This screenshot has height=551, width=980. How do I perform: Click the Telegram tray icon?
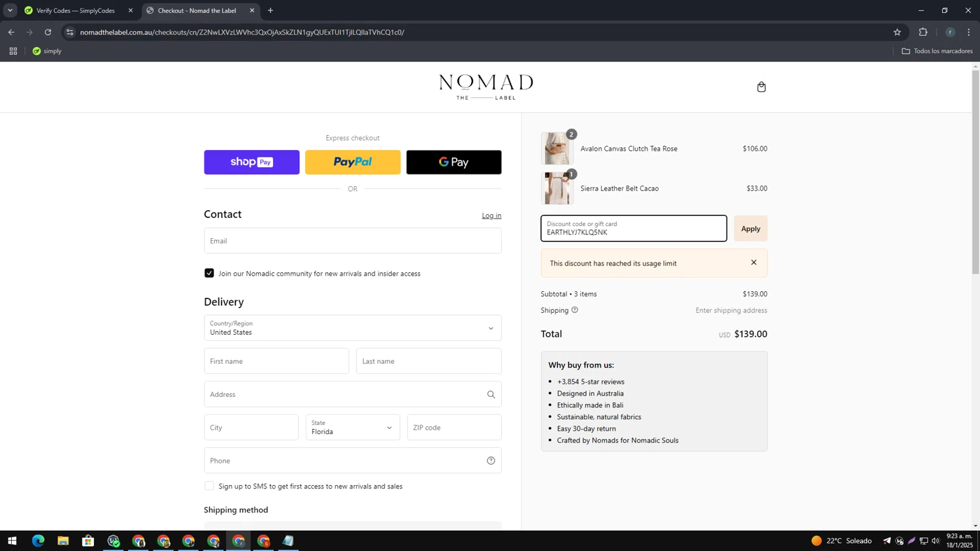(x=887, y=541)
